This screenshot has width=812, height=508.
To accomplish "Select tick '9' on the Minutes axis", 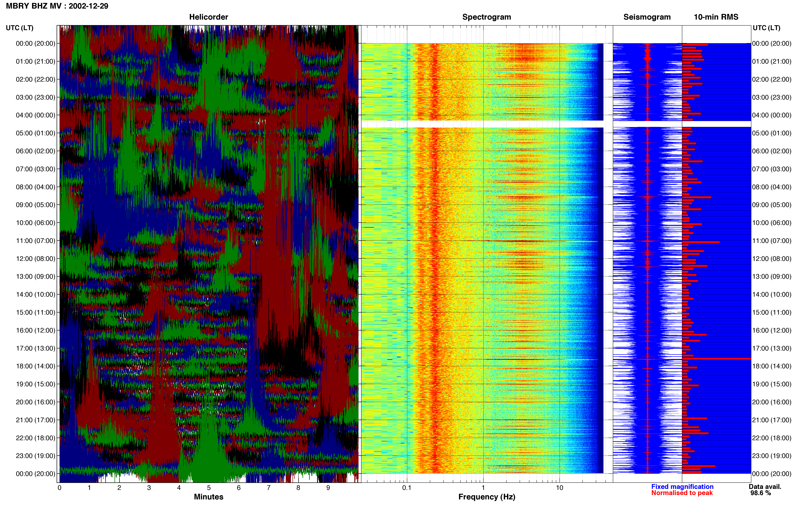I will point(328,488).
